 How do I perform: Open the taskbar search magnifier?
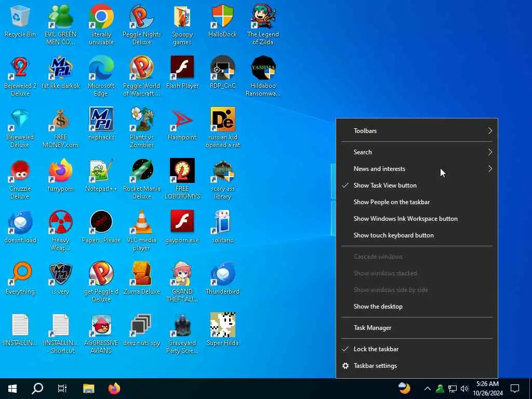coord(37,389)
